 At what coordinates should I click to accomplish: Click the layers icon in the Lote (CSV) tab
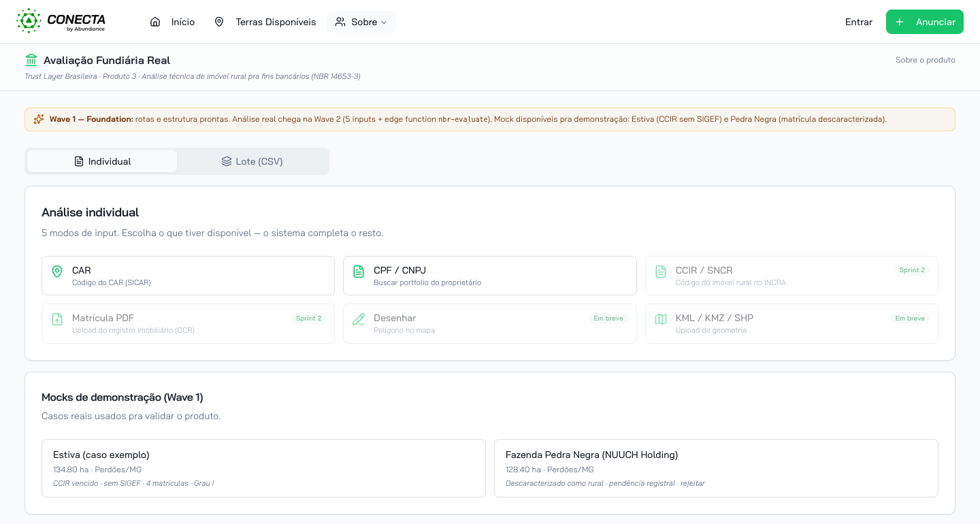click(x=227, y=161)
